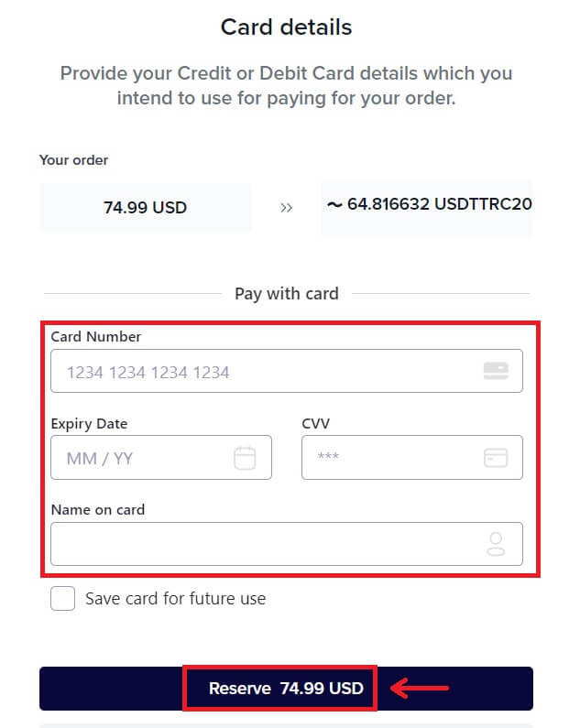
Task: Click the 'Pay with card' divider text
Action: 287,294
